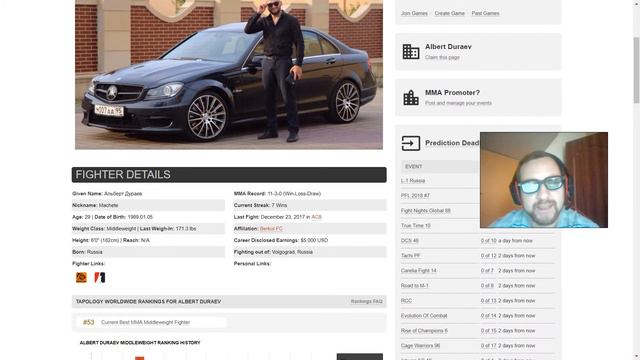
Task: Click the 0 of 14 picks link
Action: pos(489,316)
